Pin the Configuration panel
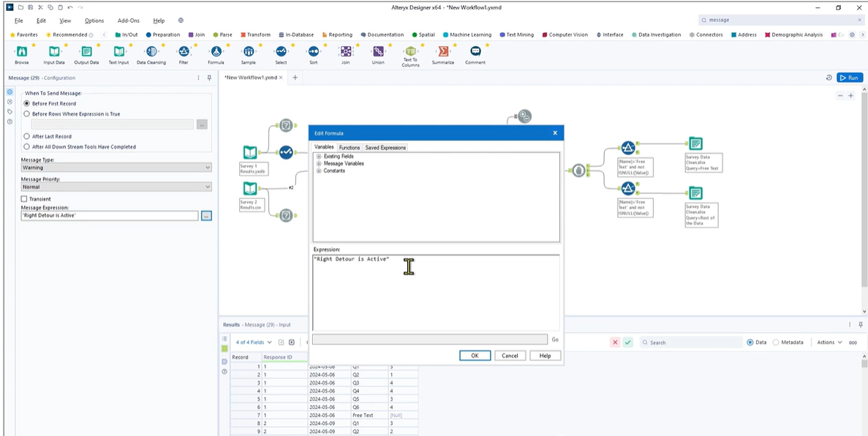The image size is (868, 436). [209, 78]
